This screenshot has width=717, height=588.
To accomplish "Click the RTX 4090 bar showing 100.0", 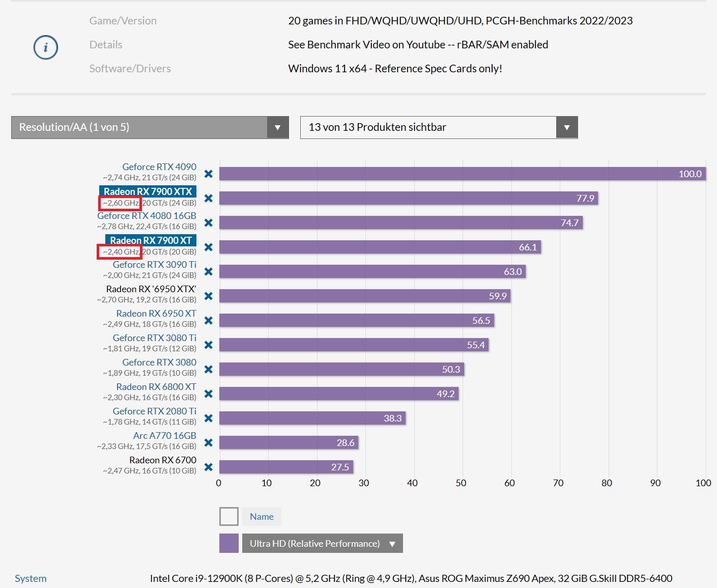I will (463, 174).
